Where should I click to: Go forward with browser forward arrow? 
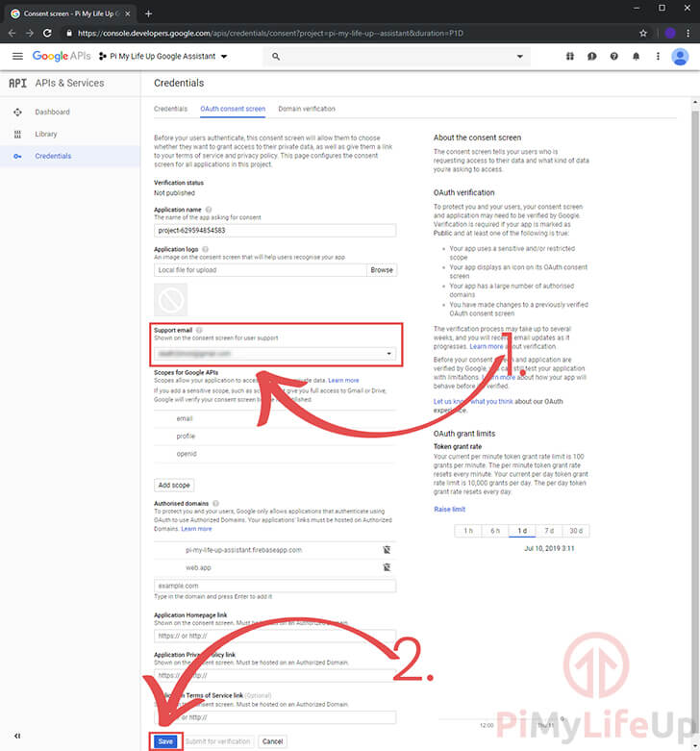[x=30, y=33]
